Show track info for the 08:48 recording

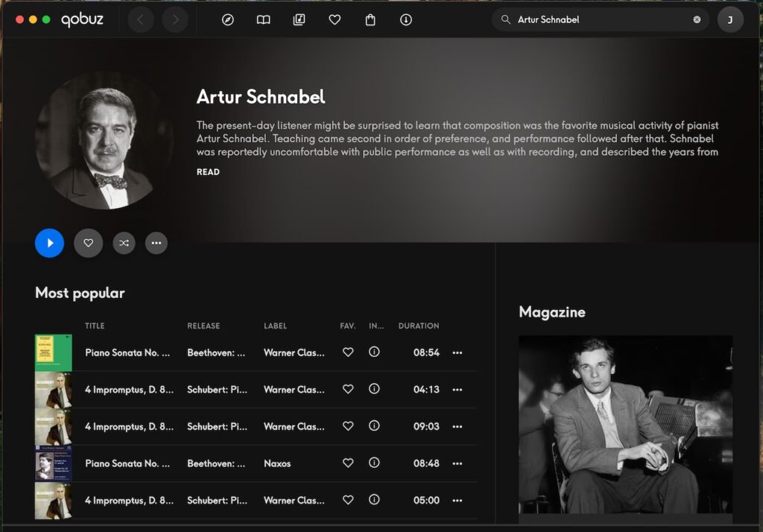coord(374,463)
